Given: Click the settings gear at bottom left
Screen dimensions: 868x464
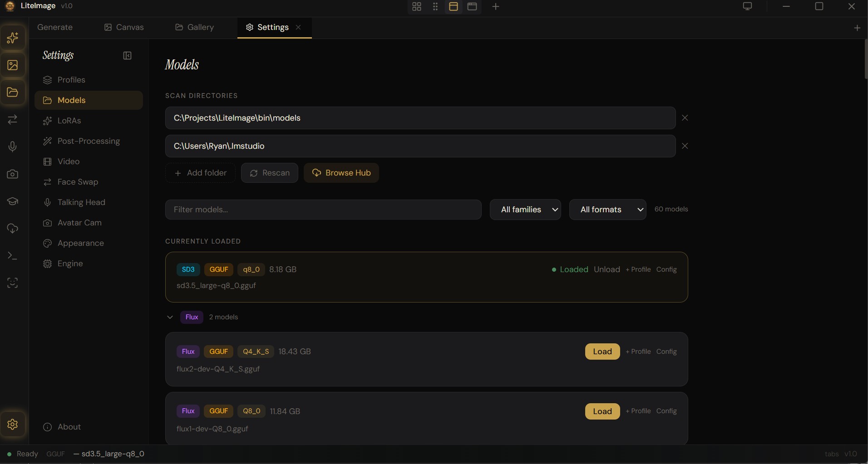Looking at the screenshot, I should tap(13, 424).
